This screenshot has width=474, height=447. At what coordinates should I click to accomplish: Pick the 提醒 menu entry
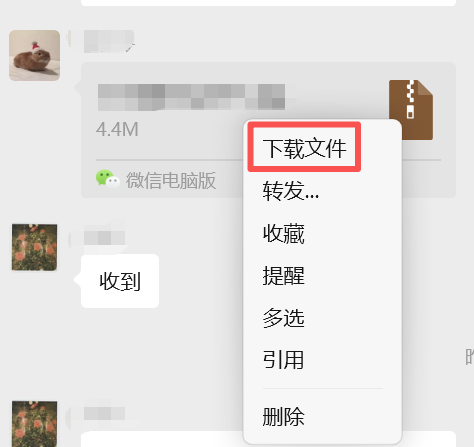[x=284, y=276]
